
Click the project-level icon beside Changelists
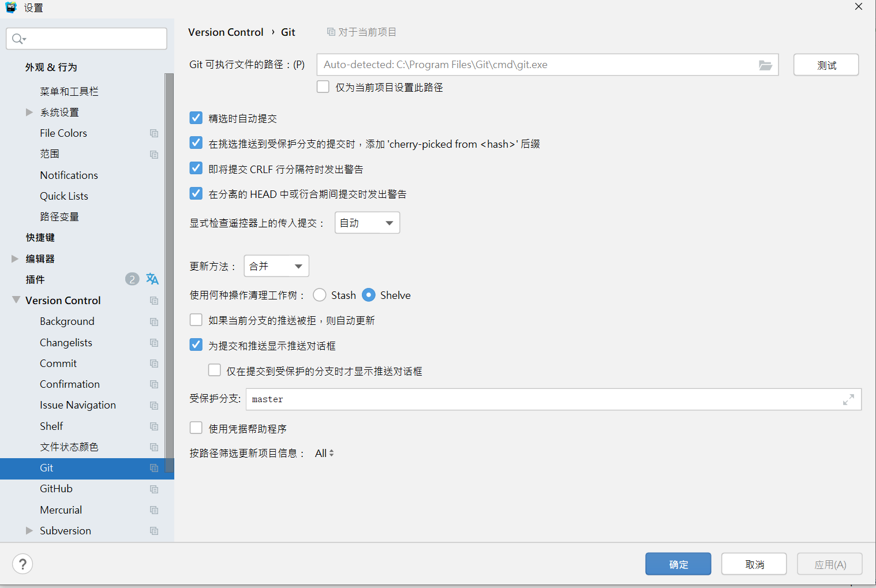(154, 343)
